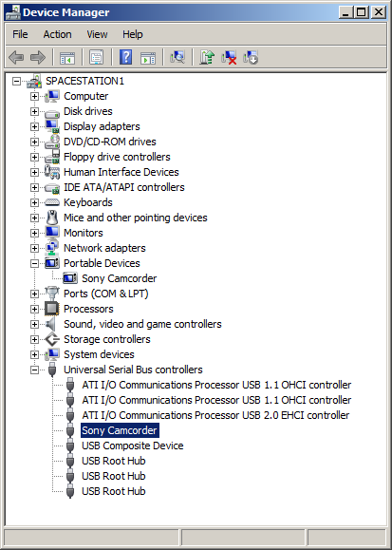Select the USB 2.0 EHCI controller entry
The width and height of the screenshot is (392, 550).
[215, 415]
